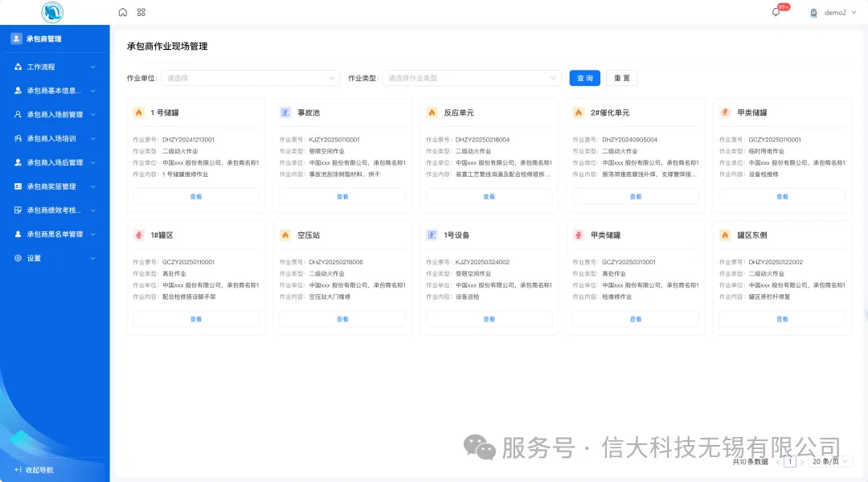The height and width of the screenshot is (482, 868).
Task: Open the 作业单位 select dropdown
Action: tap(250, 78)
